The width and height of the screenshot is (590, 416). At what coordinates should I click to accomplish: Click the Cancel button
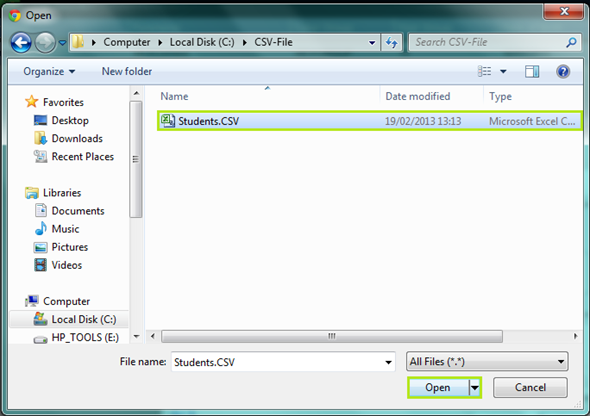pyautogui.click(x=530, y=387)
